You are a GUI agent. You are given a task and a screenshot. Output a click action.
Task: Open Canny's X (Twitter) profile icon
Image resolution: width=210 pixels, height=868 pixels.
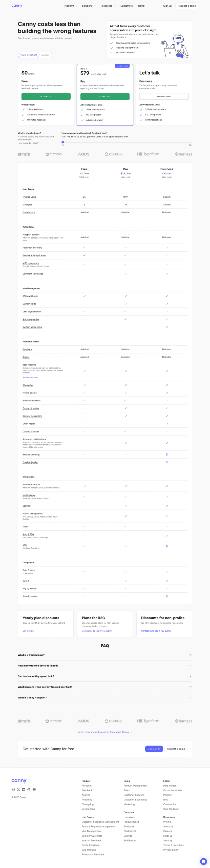click(x=18, y=790)
